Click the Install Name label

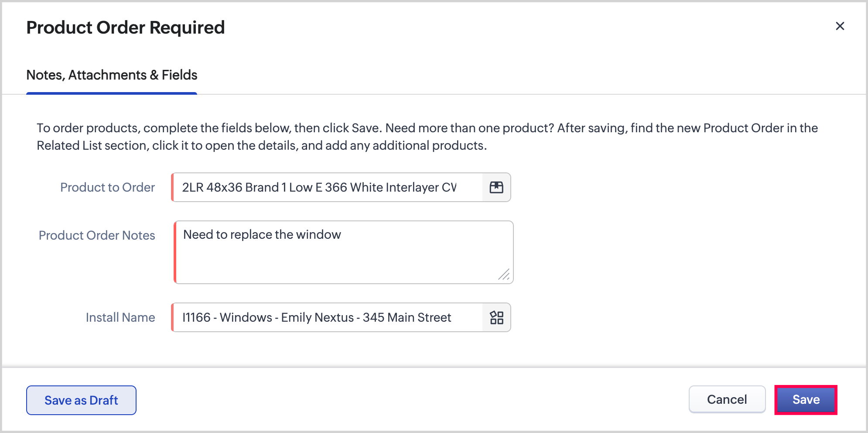[120, 317]
